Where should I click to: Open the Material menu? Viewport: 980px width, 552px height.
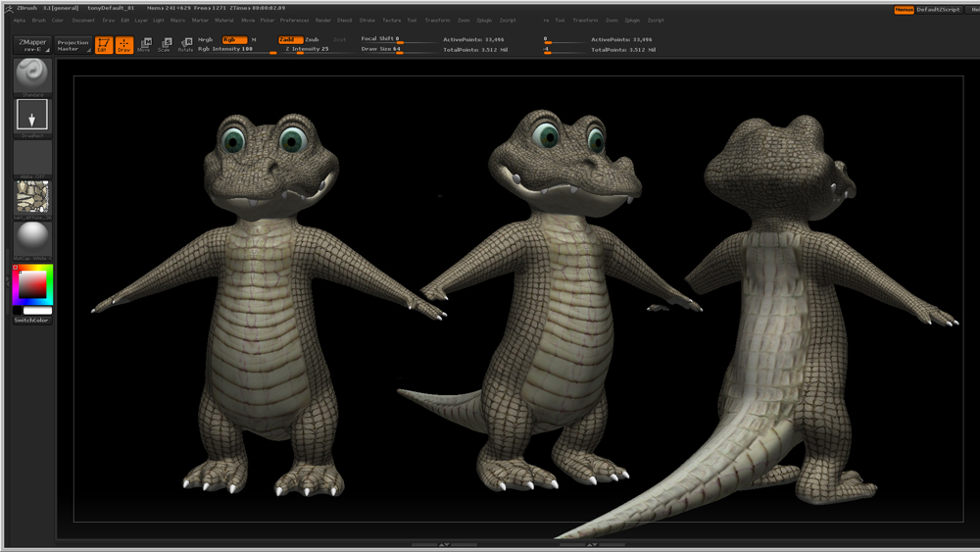(x=224, y=20)
